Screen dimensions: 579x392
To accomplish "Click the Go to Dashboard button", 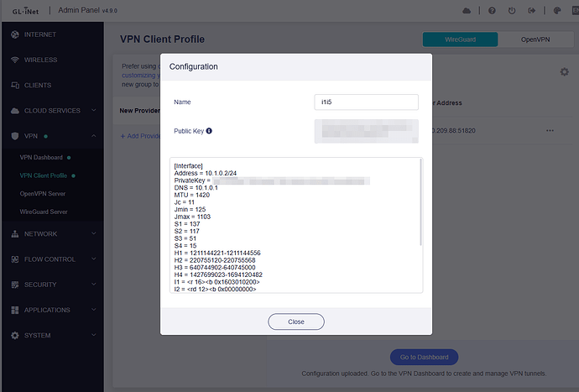I will [424, 358].
